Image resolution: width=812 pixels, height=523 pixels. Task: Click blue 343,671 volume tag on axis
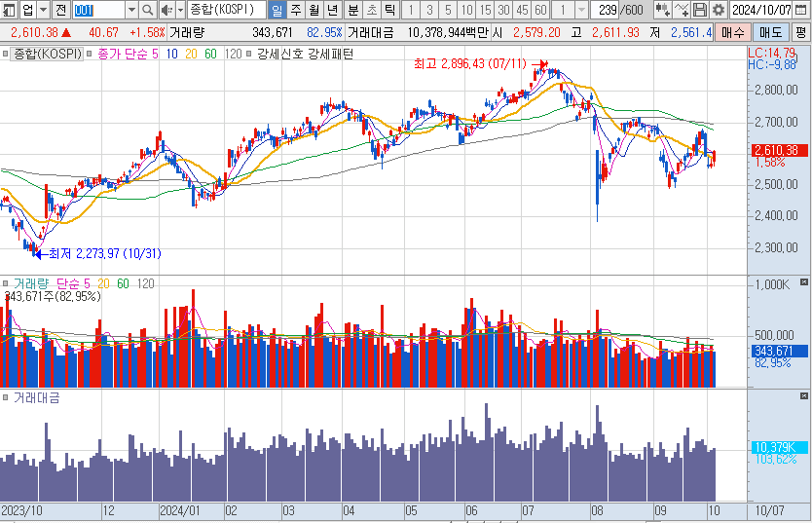[779, 351]
